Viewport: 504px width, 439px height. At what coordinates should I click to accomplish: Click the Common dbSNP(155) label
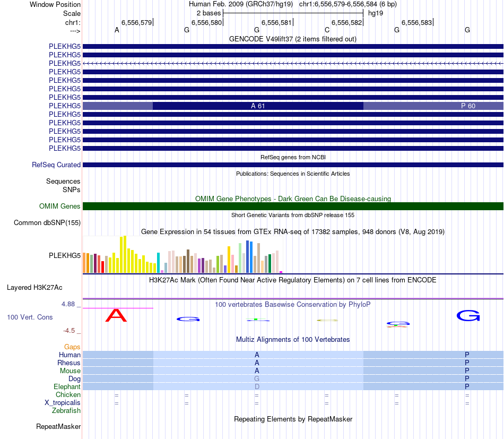pos(47,222)
